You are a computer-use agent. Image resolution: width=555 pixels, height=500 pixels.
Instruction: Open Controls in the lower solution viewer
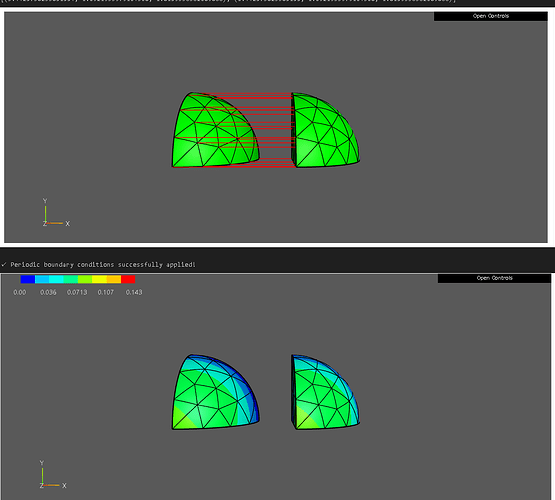point(494,278)
